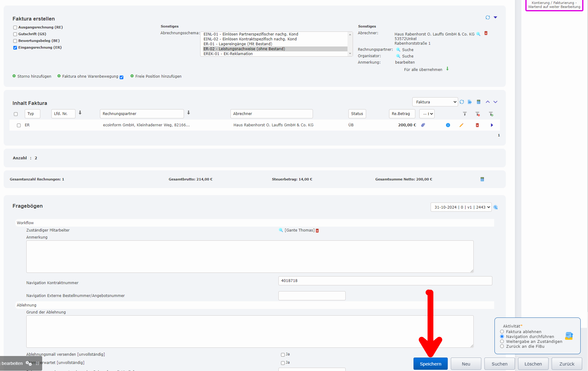Click the filter funnel with green plus
The width and height of the screenshot is (588, 371).
point(491,114)
